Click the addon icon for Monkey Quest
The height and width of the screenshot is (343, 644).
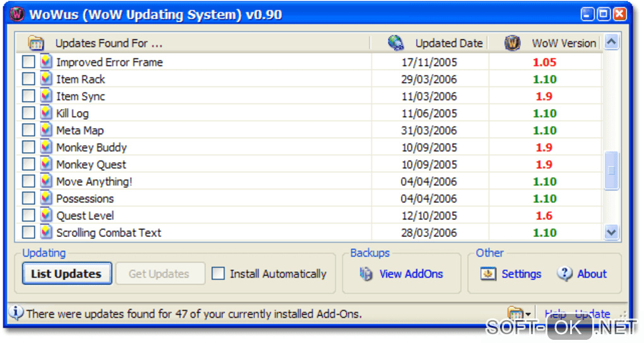(x=46, y=164)
